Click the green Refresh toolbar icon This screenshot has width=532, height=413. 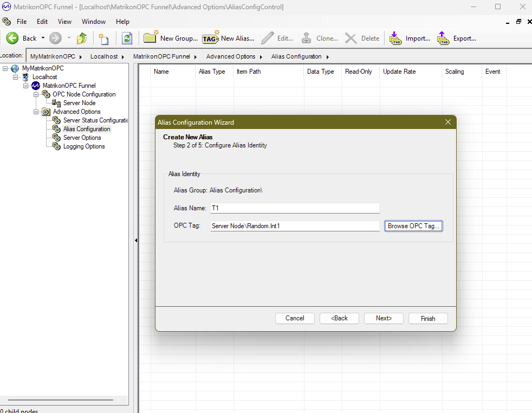coord(127,38)
